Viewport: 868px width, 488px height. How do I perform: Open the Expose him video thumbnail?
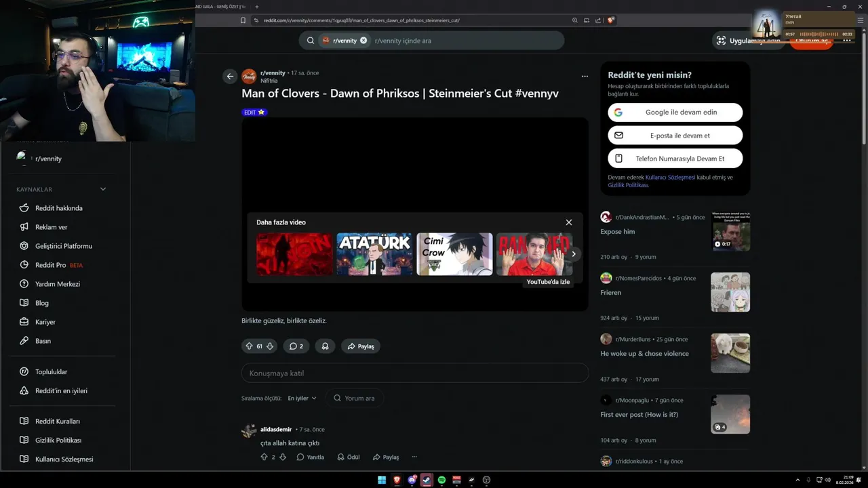tap(731, 231)
